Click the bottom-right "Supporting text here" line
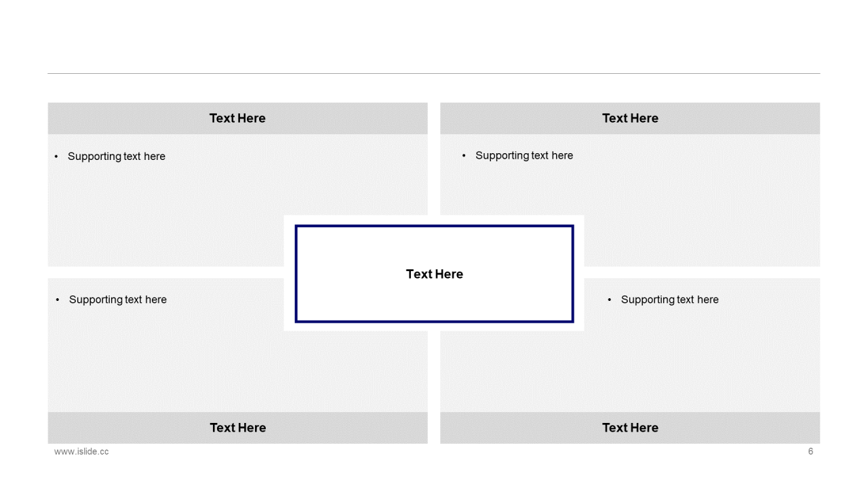This screenshot has height=488, width=868. pos(670,300)
